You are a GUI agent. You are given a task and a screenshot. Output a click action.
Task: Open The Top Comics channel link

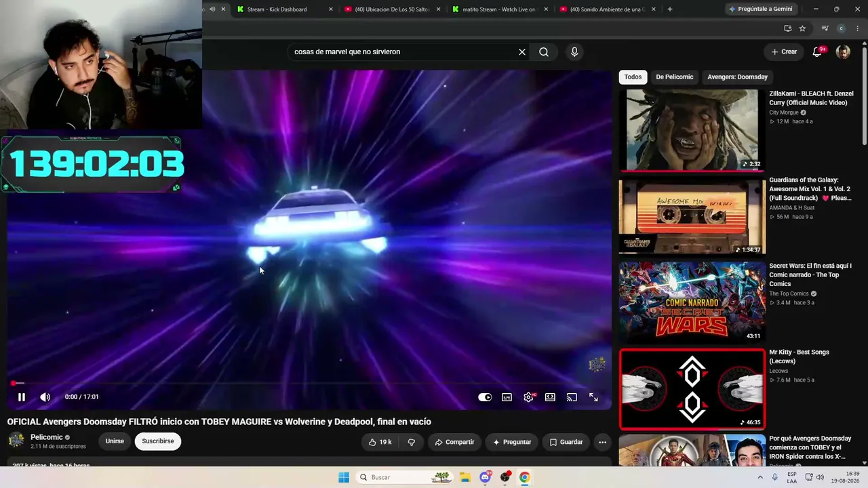point(789,293)
